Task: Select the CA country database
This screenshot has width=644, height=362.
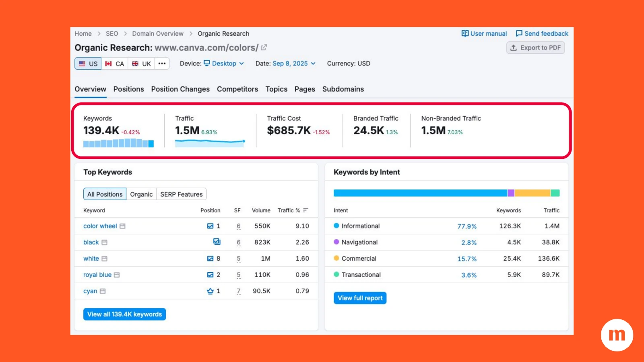Action: click(115, 64)
